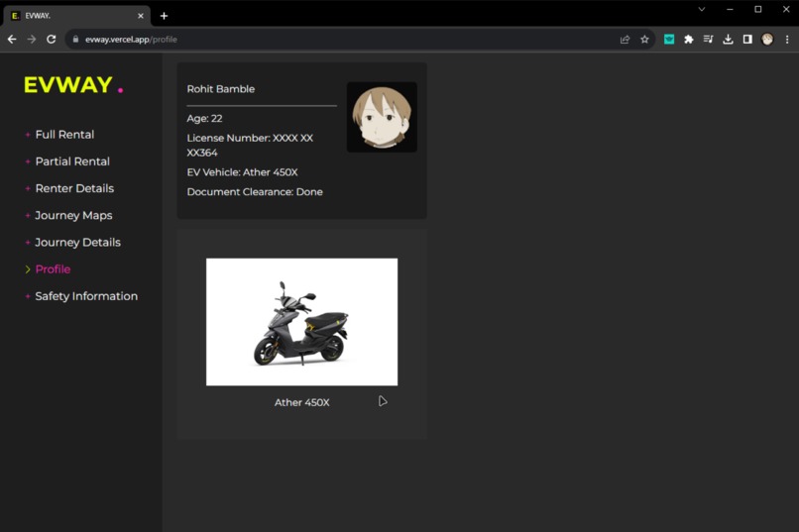Select Profile in sidebar
799x532 pixels.
(53, 269)
